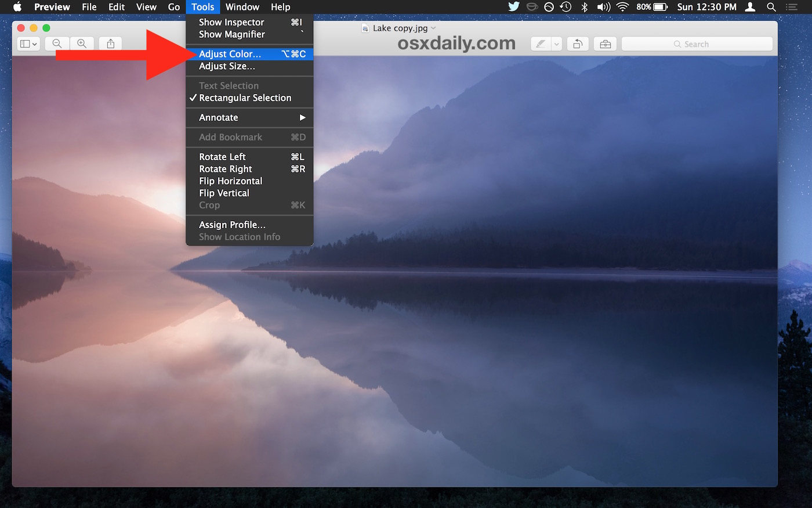This screenshot has height=508, width=812.
Task: Click the Highlight pen toolbar button
Action: pyautogui.click(x=541, y=44)
